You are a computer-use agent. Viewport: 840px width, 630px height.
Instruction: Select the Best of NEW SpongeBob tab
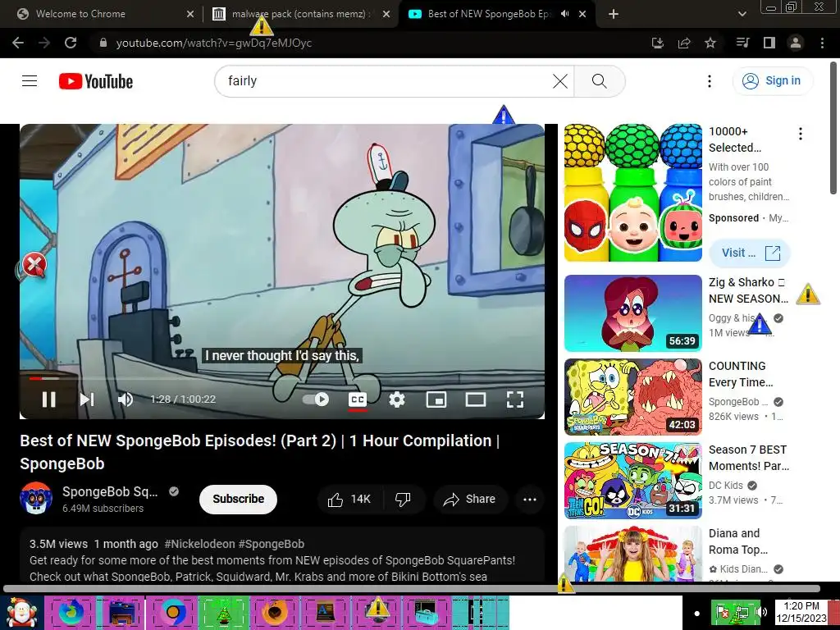pyautogui.click(x=489, y=14)
